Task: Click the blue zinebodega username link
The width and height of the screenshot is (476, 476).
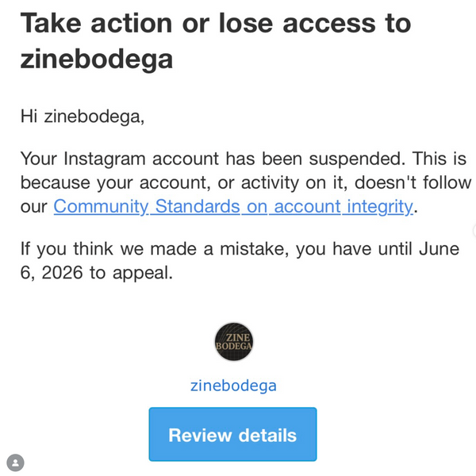Action: pyautogui.click(x=233, y=386)
